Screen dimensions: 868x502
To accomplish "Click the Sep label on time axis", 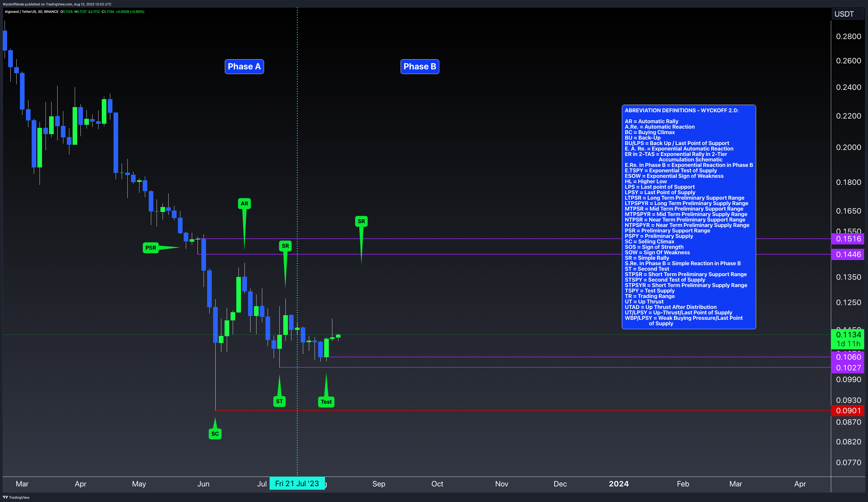I will point(378,484).
